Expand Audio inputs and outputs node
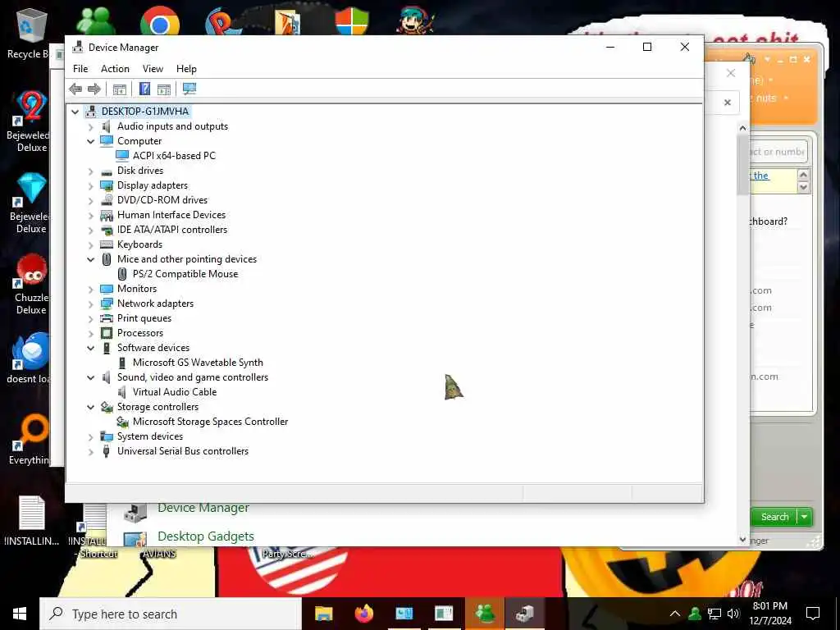Image resolution: width=840 pixels, height=630 pixels. point(90,127)
